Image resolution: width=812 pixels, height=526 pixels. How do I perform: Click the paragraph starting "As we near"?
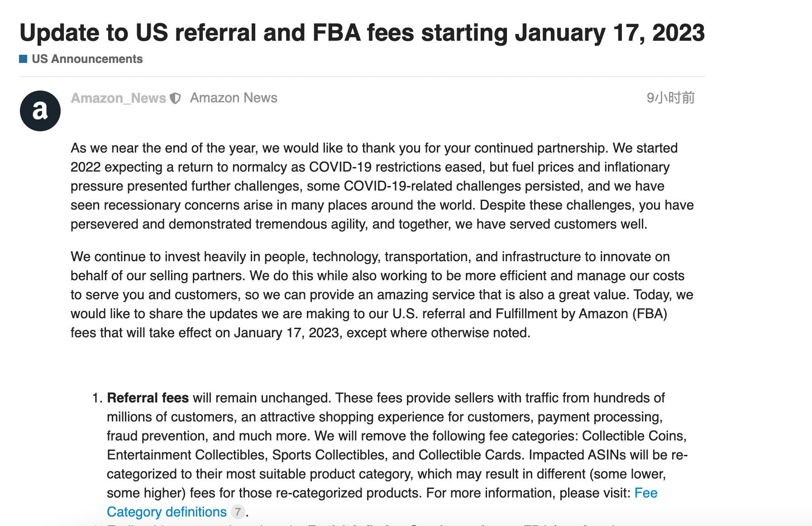pos(382,186)
